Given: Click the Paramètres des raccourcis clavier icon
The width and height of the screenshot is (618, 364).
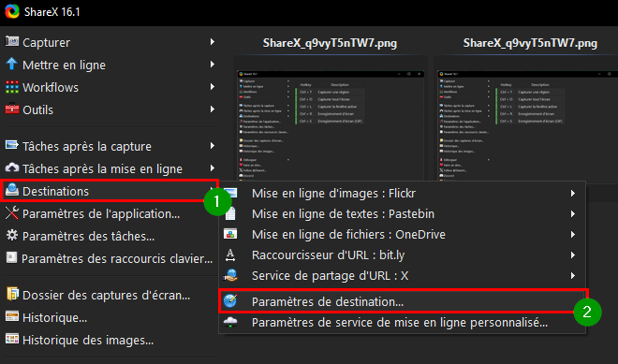Looking at the screenshot, I should pyautogui.click(x=11, y=257).
